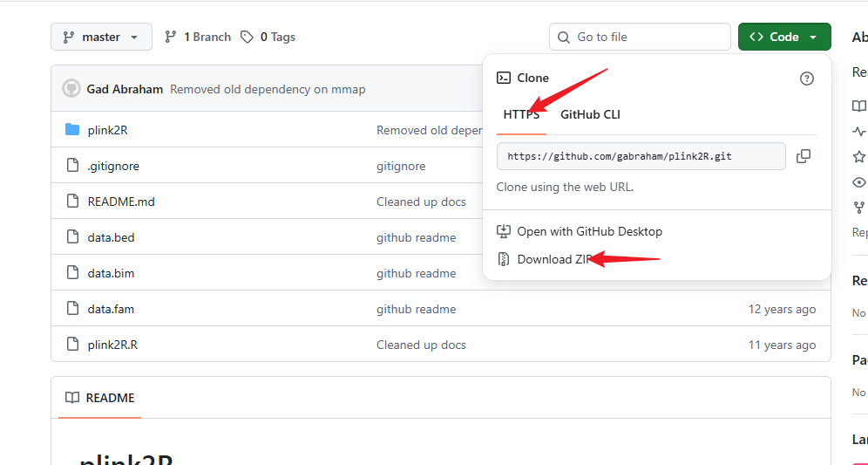Screen dimensions: 868x465
Task: Click the file icon beside README.md
Action: [x=72, y=202]
